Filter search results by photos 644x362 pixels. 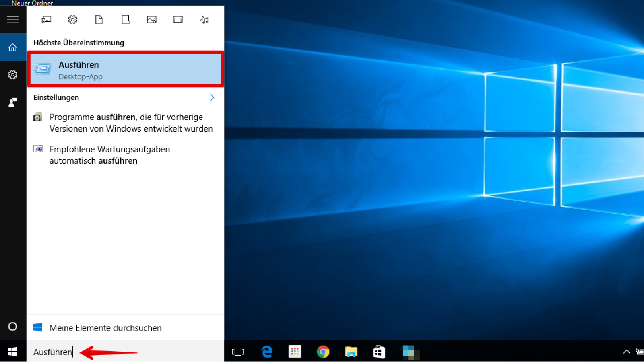[x=152, y=20]
